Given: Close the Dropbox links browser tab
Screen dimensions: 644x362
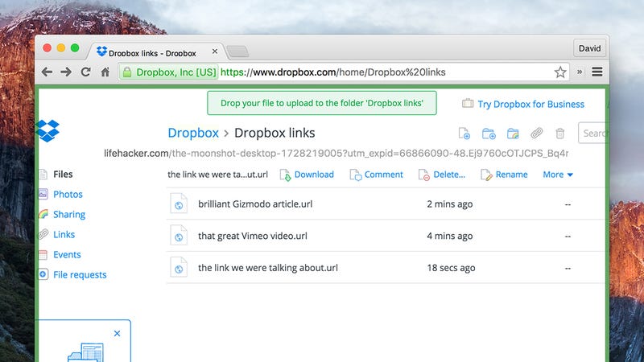Looking at the screenshot, I should pyautogui.click(x=214, y=51).
